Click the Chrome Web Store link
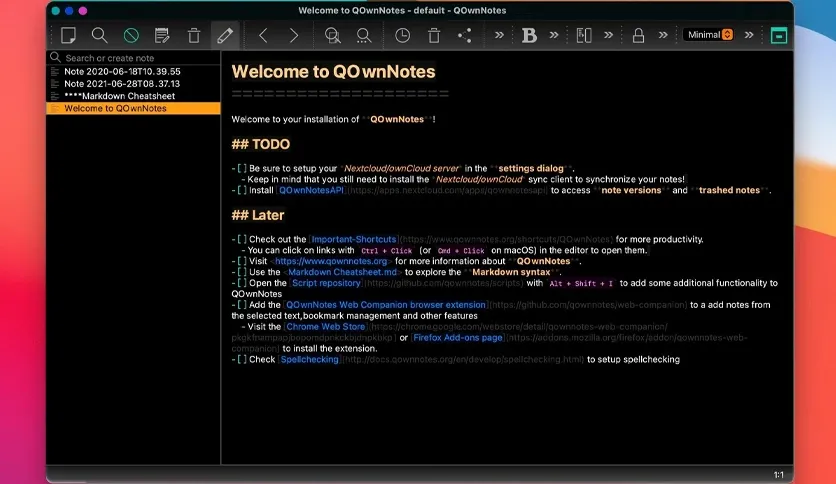Screen dimensions: 836x484 [x=325, y=327]
